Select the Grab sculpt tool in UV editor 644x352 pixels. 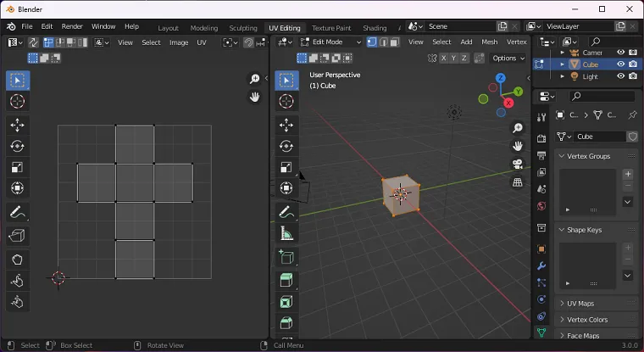tap(17, 260)
